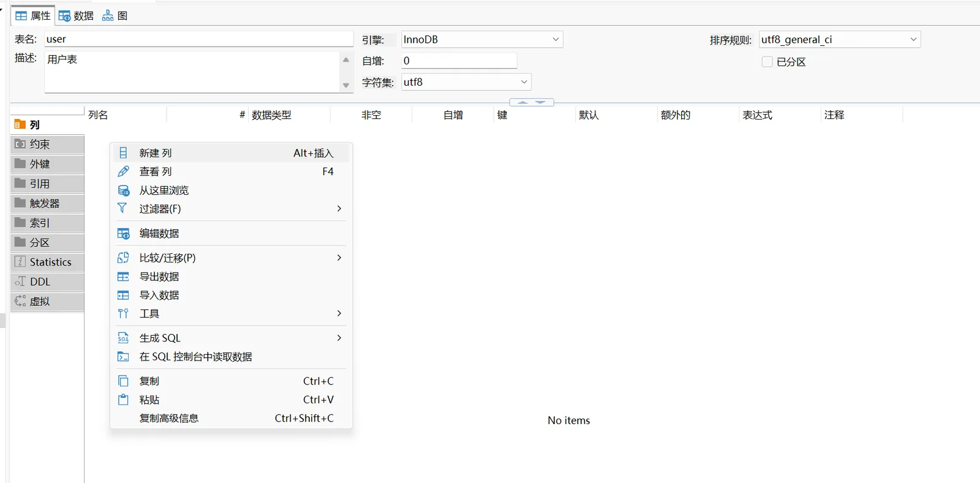The height and width of the screenshot is (483, 980).
Task: Select 约束 in the side list
Action: (47, 144)
